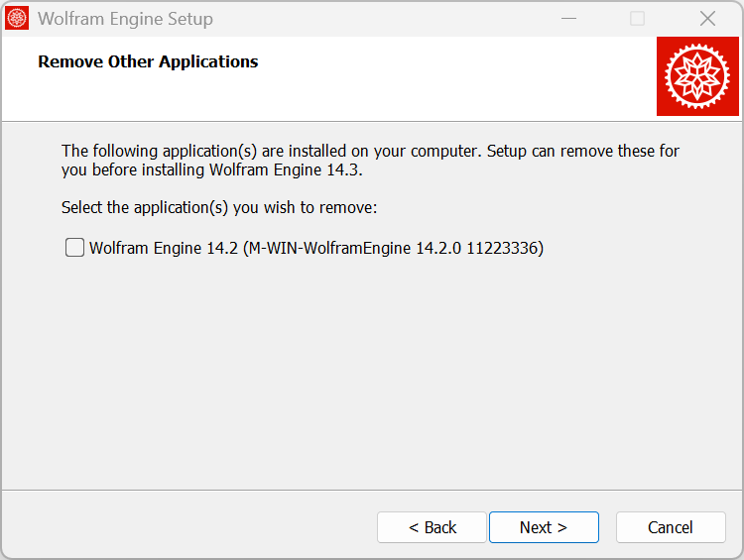This screenshot has width=744, height=560.
Task: Click 'Wolfram Engine 14.3' in the description
Action: point(284,169)
